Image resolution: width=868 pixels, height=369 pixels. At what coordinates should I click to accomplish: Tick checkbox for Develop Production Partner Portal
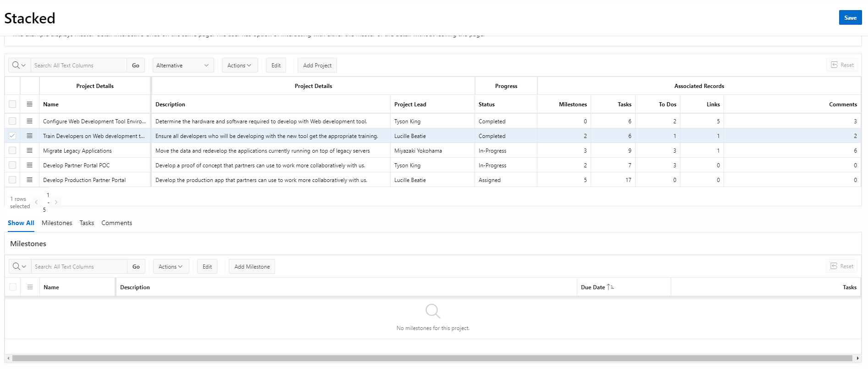12,180
